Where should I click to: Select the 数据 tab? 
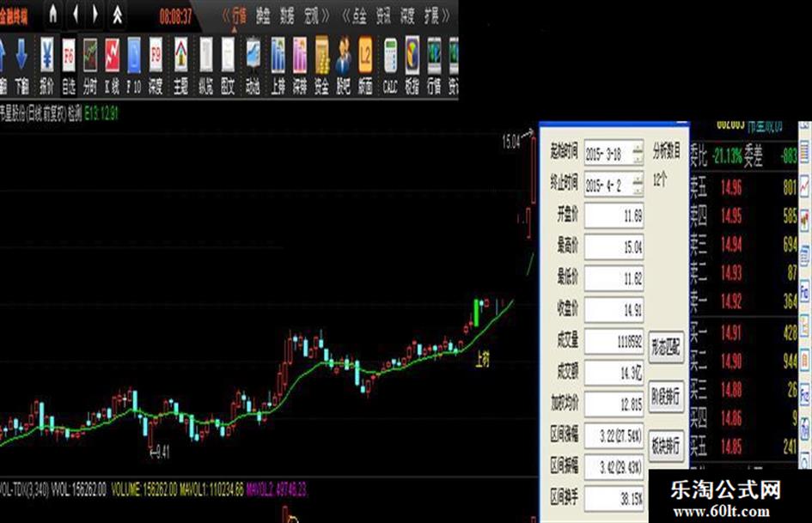point(287,16)
